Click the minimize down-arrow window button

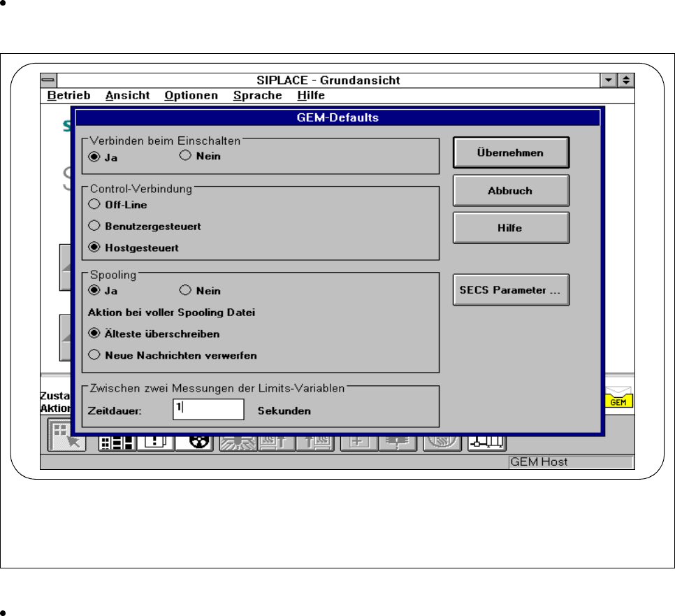[609, 80]
